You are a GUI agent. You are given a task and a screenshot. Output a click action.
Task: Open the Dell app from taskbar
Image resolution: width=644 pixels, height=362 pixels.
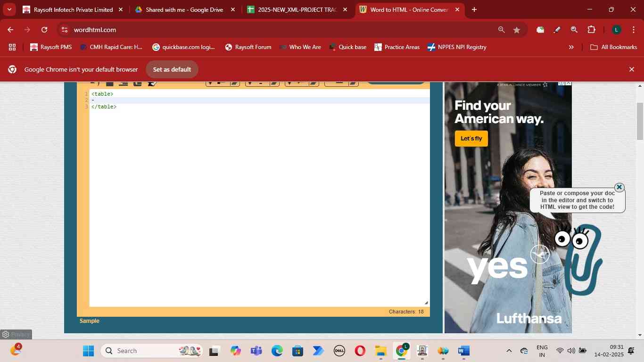(339, 351)
